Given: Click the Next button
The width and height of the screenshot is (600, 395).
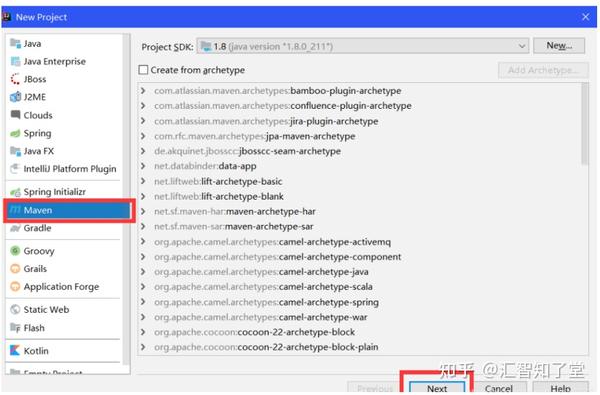Looking at the screenshot, I should coord(437,388).
